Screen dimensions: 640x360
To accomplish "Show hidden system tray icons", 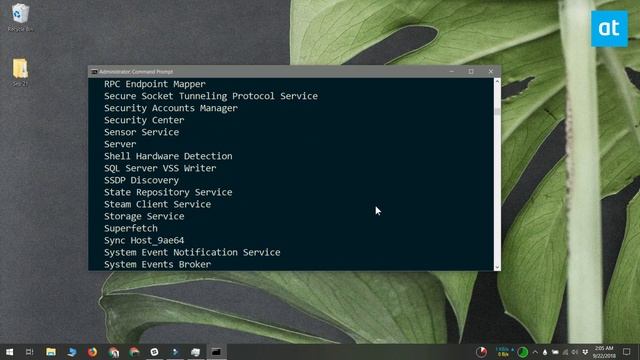I will pos(535,352).
